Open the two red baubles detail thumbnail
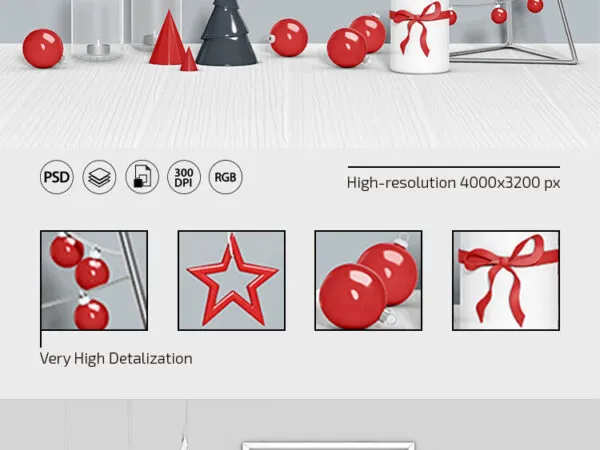600x450 pixels. [368, 280]
